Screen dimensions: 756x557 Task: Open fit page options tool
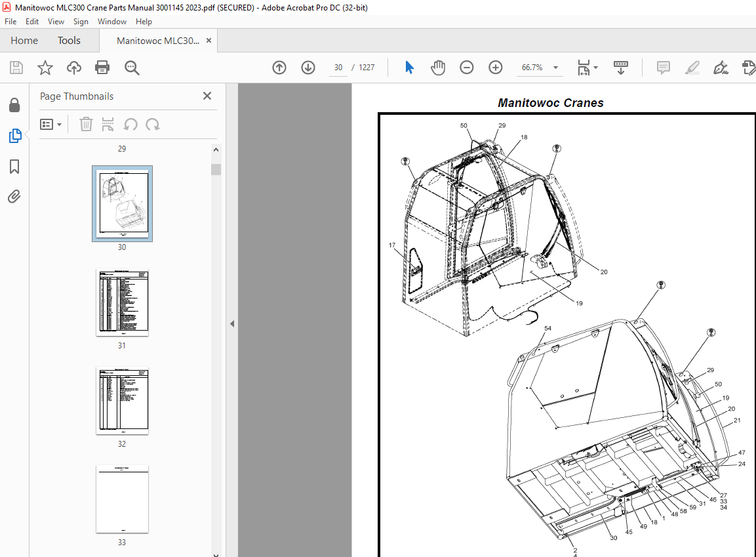tap(584, 68)
